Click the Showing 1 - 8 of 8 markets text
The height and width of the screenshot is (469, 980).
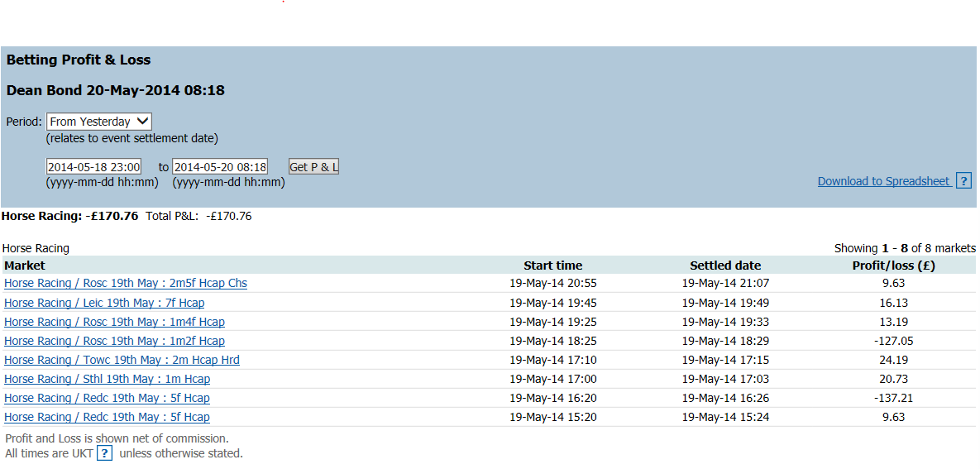click(x=905, y=248)
